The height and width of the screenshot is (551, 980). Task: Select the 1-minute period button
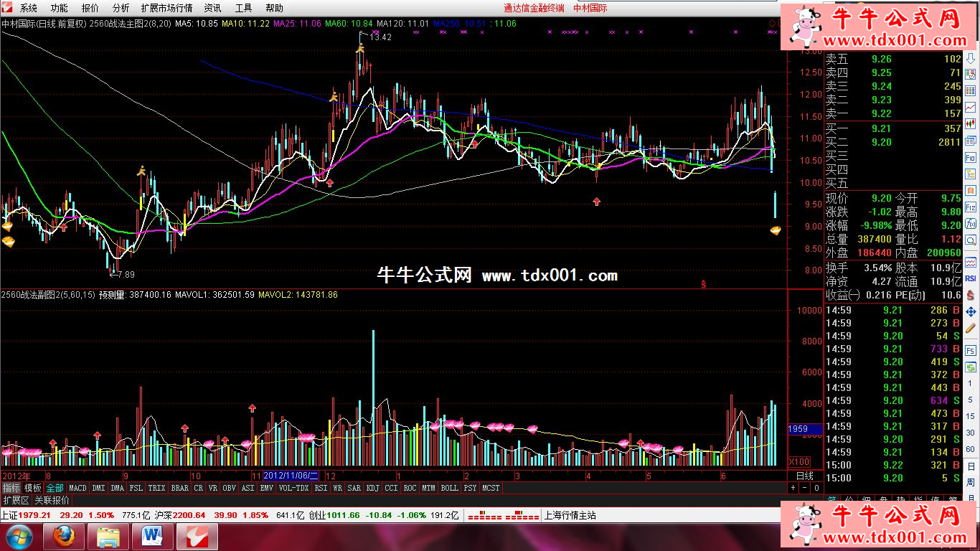970,384
